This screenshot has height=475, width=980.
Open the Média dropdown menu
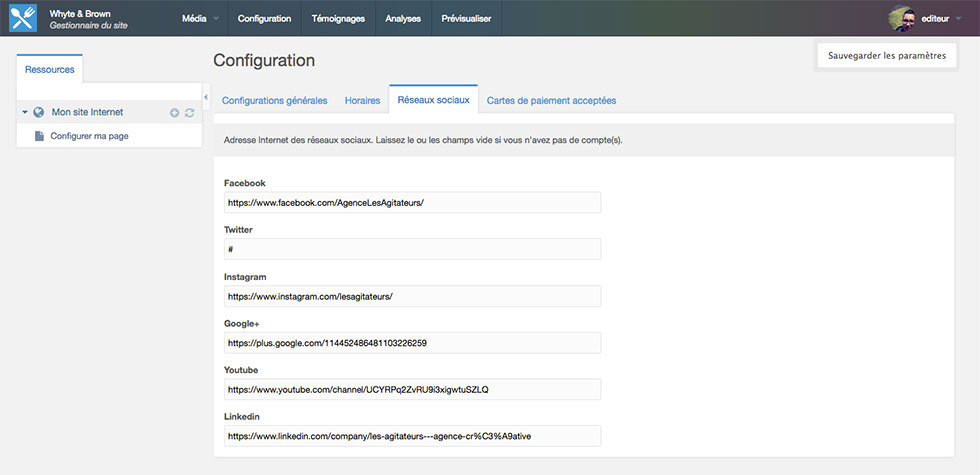pyautogui.click(x=200, y=18)
